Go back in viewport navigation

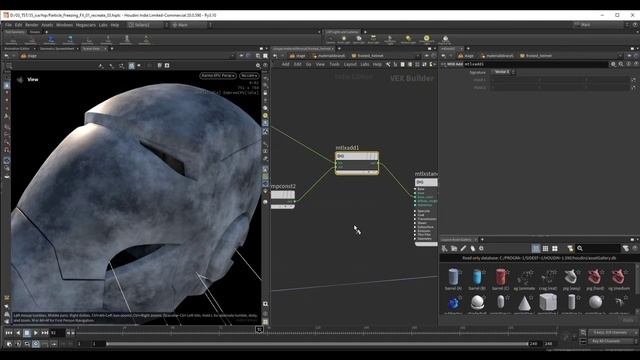coord(6,56)
